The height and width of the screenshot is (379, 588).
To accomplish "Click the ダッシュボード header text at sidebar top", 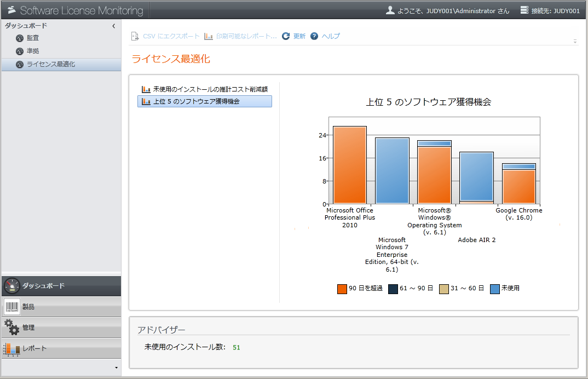I will pos(26,26).
